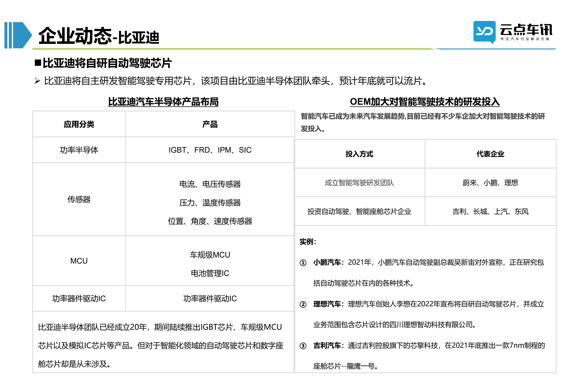Click the line ending 舱芯片却是从未涉及
The image size is (588, 392).
[74, 364]
